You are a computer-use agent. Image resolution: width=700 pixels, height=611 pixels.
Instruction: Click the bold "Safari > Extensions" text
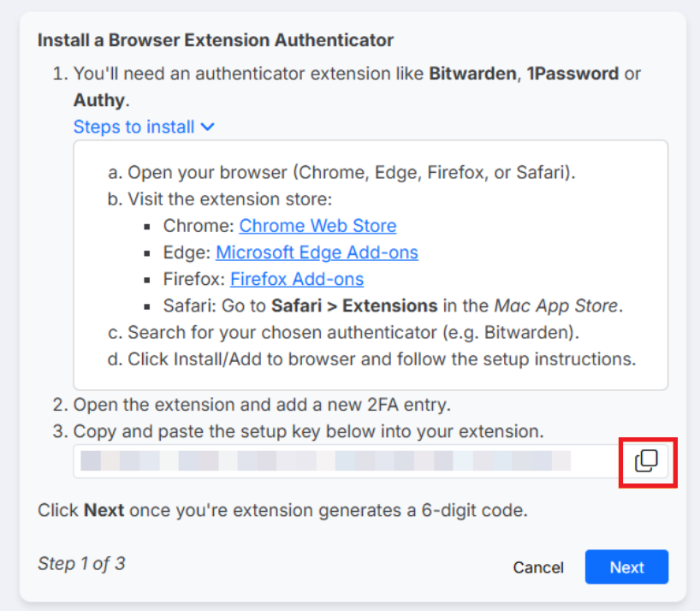(354, 306)
